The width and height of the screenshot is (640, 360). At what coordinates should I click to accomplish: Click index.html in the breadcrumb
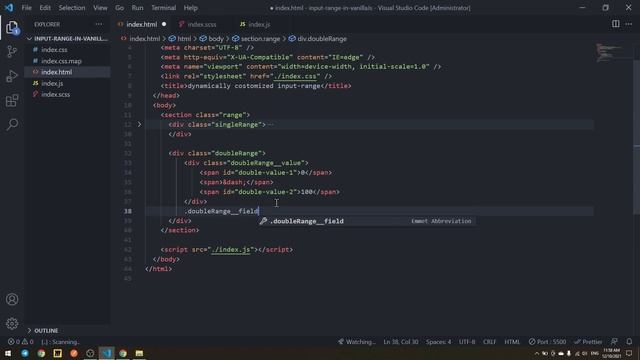click(x=144, y=39)
